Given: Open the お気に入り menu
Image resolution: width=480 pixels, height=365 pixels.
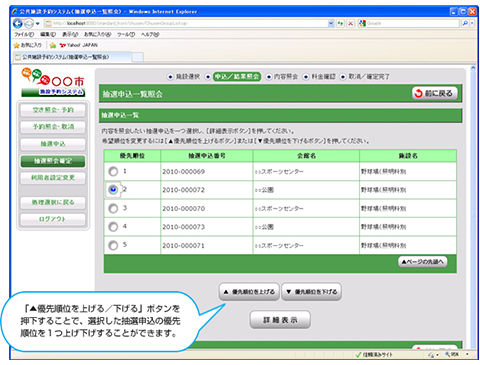Looking at the screenshot, I should pyautogui.click(x=97, y=34).
